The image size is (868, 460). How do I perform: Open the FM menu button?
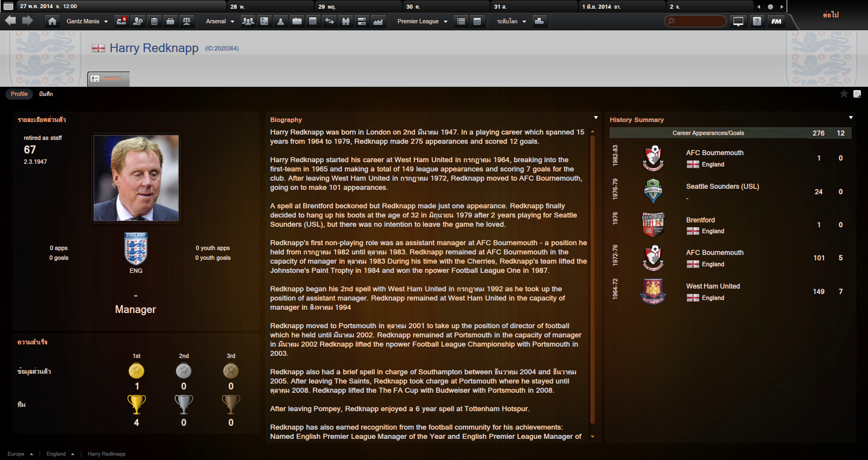coord(776,21)
